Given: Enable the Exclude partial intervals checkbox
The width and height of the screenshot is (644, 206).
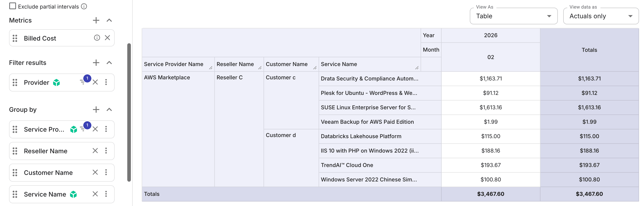Looking at the screenshot, I should [x=12, y=6].
